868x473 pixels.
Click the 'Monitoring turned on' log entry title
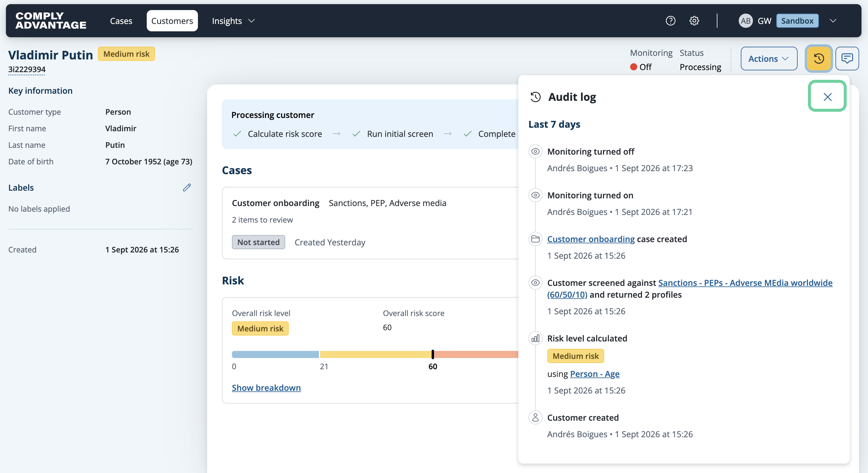(x=590, y=195)
